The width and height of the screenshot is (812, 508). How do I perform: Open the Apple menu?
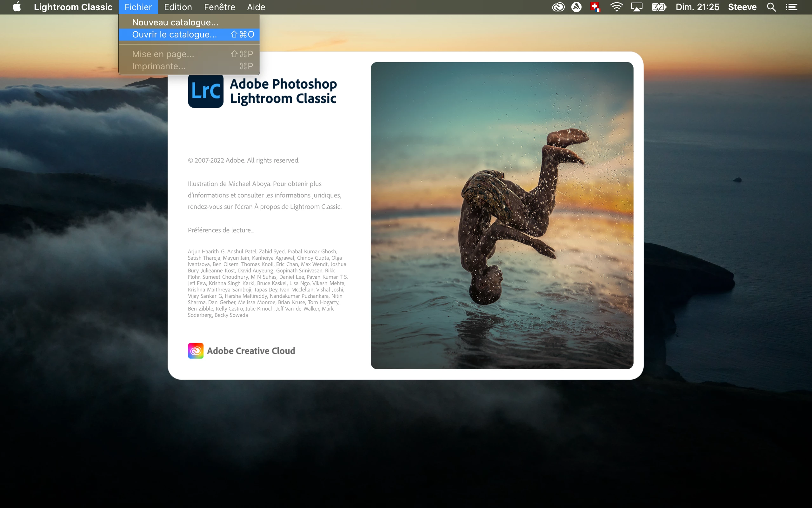tap(17, 7)
